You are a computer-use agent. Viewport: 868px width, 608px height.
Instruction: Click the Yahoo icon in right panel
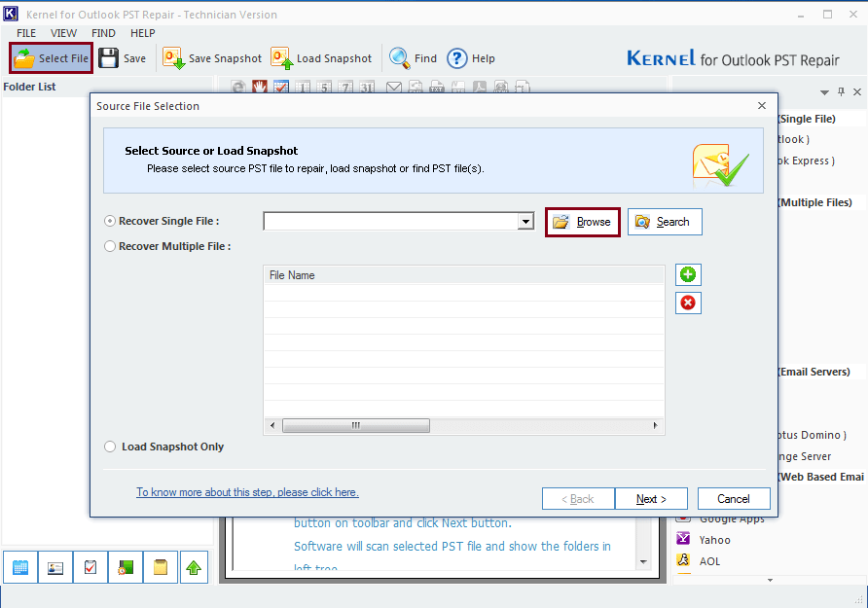click(684, 538)
